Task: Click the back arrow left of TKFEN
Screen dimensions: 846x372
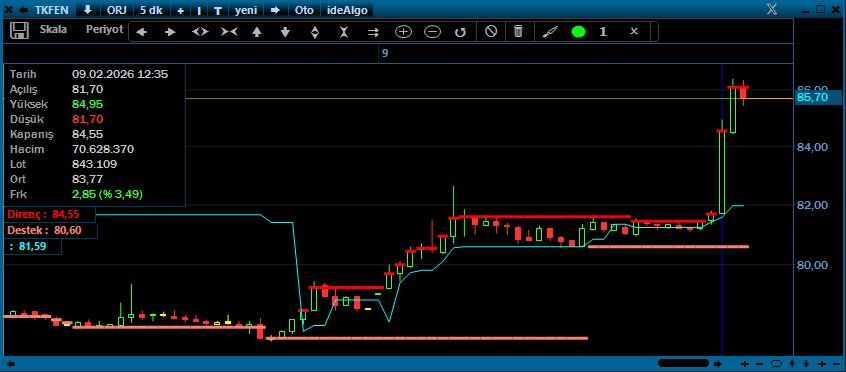Action: point(23,10)
